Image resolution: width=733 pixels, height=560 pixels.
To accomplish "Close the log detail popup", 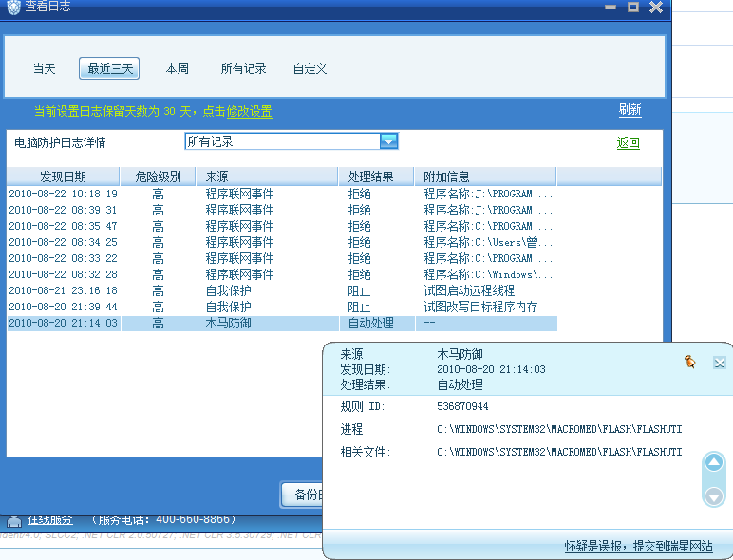I will click(x=719, y=362).
